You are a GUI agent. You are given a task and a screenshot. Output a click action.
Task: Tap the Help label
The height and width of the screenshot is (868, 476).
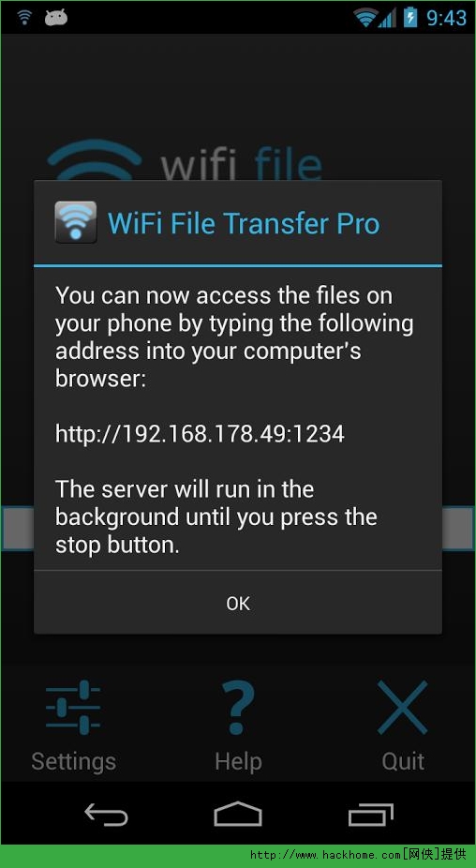(x=238, y=762)
